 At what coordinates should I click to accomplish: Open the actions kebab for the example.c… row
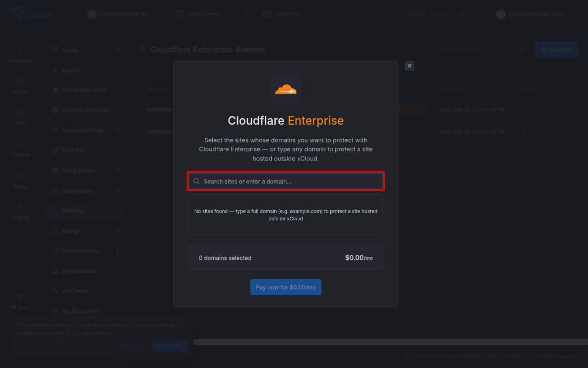(524, 110)
